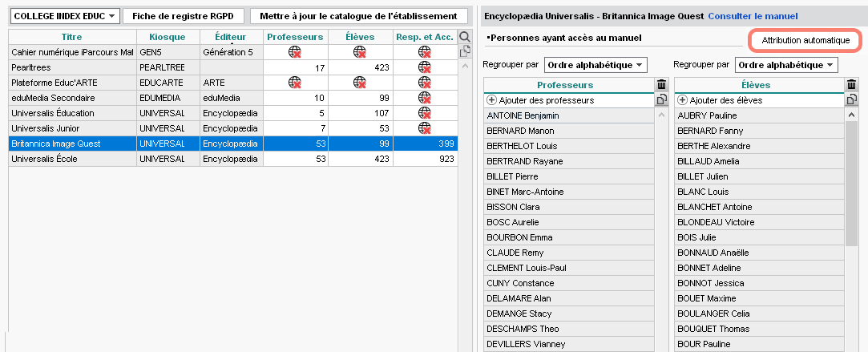This screenshot has width=868, height=352.
Task: Click Ajouter des professeurs label
Action: coord(547,100)
